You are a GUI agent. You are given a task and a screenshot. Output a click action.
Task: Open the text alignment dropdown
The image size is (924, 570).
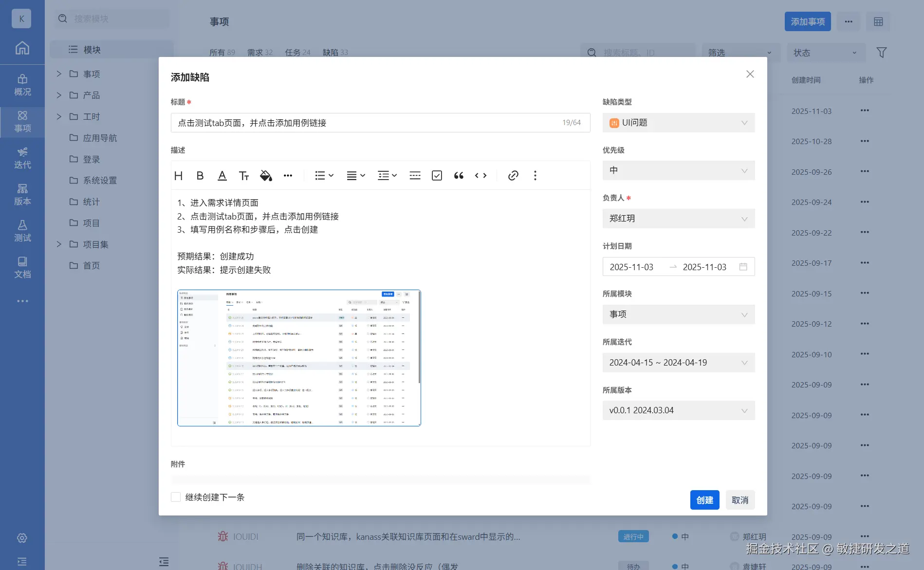[356, 176]
